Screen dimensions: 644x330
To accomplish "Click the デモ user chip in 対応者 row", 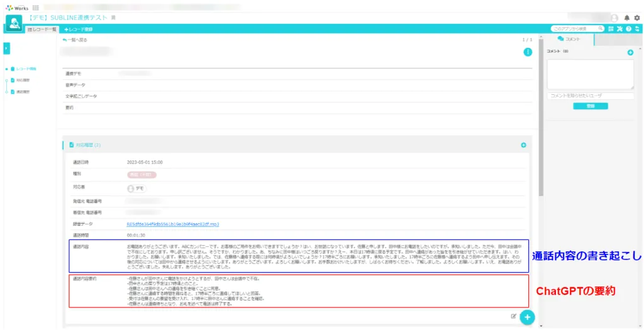I will click(x=136, y=189).
